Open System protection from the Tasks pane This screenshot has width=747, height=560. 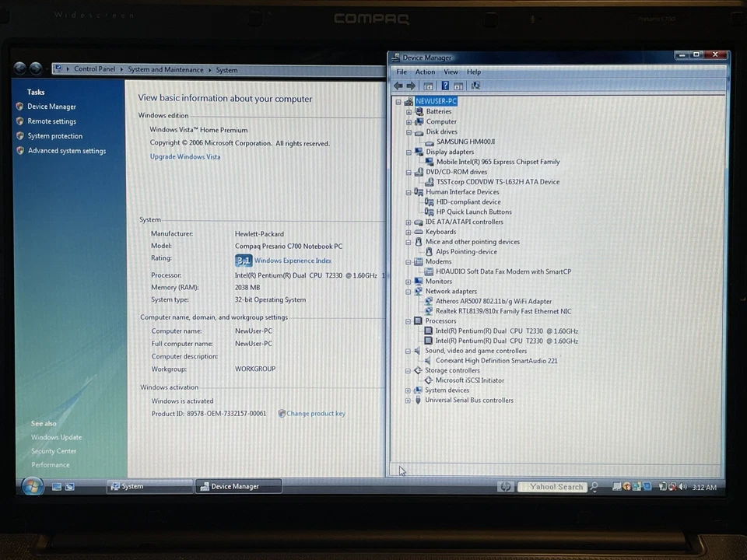pyautogui.click(x=54, y=136)
